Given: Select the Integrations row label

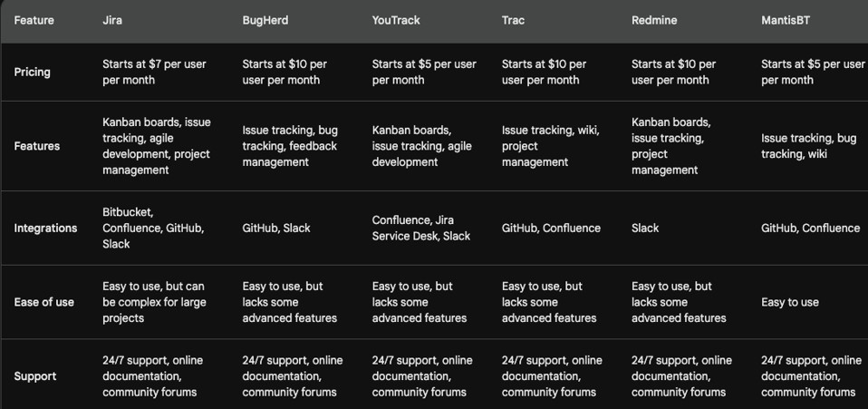Looking at the screenshot, I should point(45,229).
